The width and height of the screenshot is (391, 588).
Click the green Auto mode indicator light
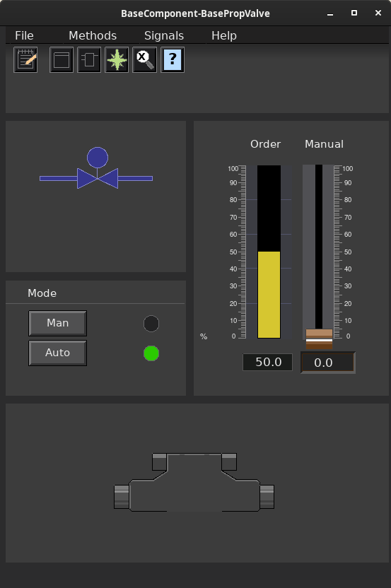click(x=151, y=353)
